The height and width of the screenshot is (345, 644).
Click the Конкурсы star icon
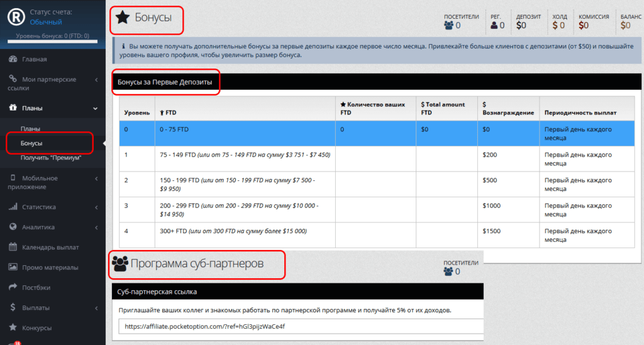12,327
